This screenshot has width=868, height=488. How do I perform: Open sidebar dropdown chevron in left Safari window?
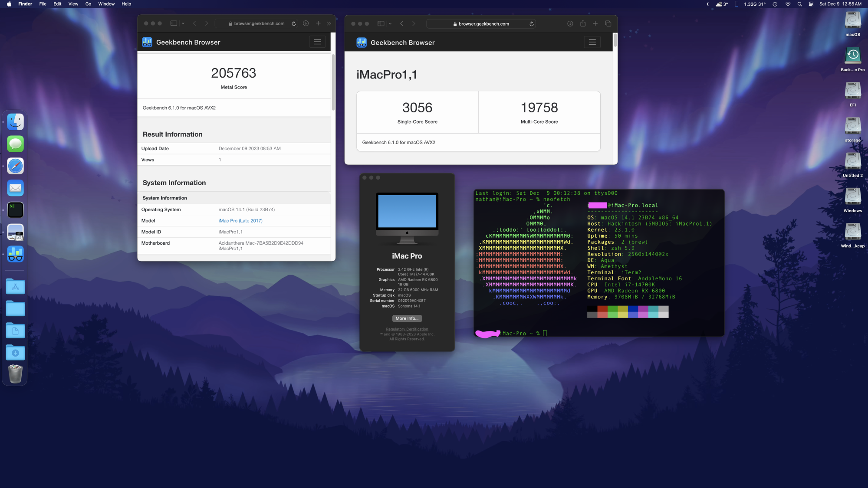(183, 23)
